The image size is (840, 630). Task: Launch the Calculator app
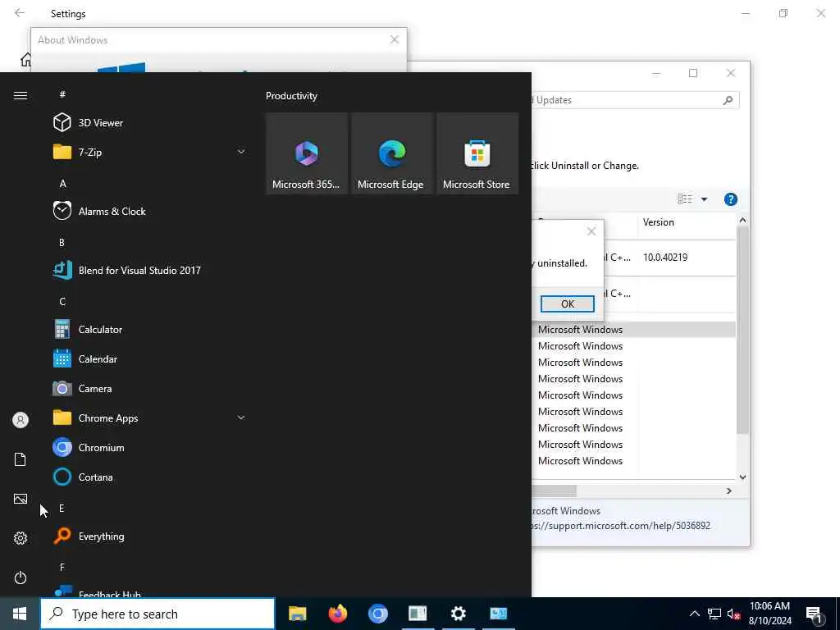pyautogui.click(x=150, y=330)
